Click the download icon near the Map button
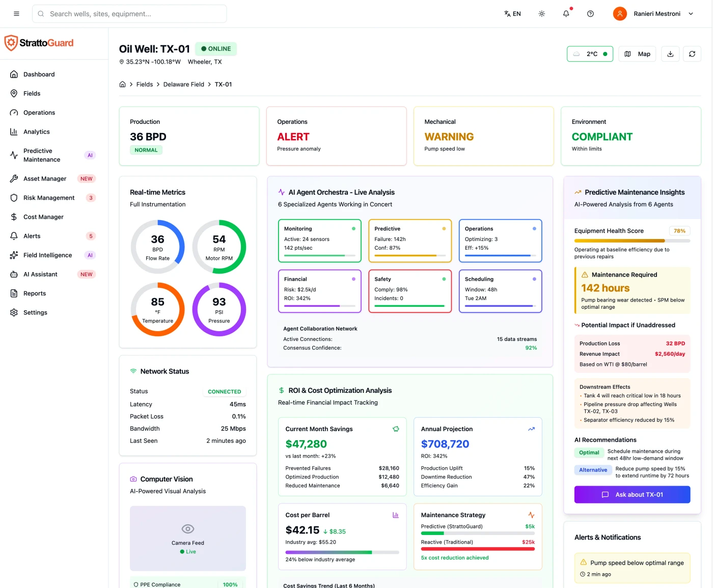Image resolution: width=713 pixels, height=588 pixels. tap(670, 54)
